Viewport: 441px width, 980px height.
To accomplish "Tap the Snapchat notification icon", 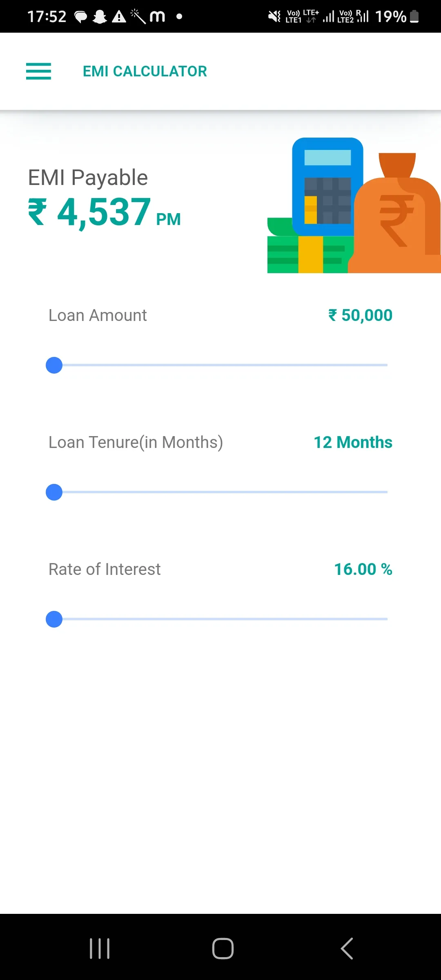I will [100, 17].
